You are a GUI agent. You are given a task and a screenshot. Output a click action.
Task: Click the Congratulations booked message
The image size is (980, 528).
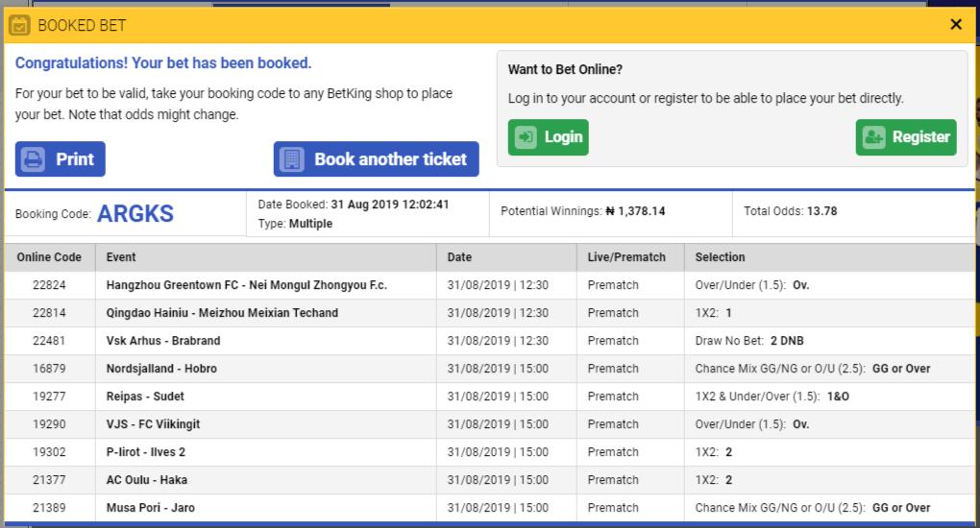tap(163, 63)
